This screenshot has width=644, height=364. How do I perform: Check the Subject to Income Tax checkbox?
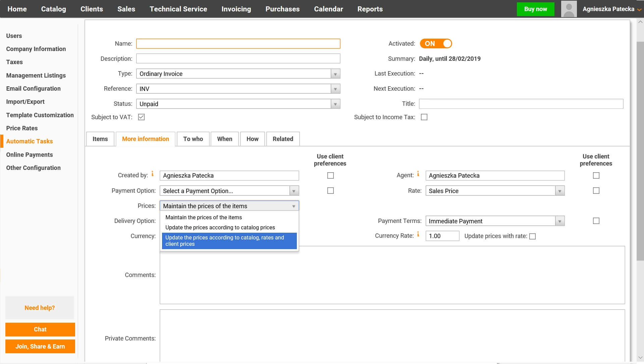click(x=424, y=117)
